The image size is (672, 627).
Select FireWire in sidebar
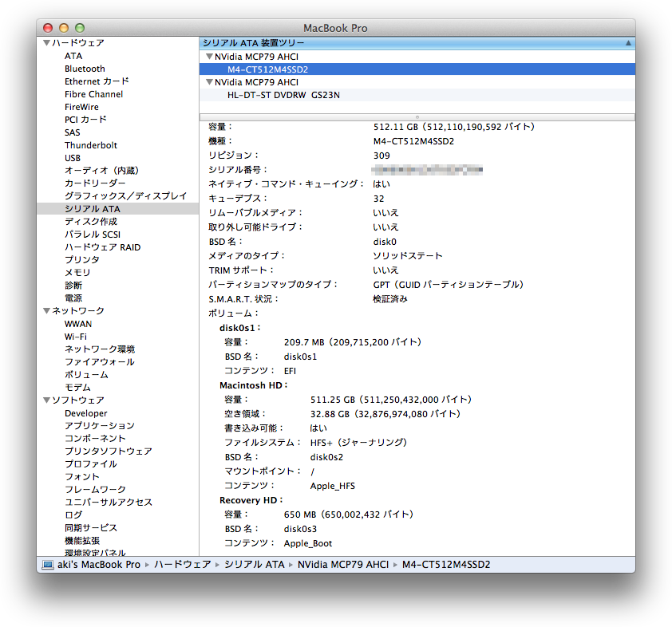tap(81, 107)
